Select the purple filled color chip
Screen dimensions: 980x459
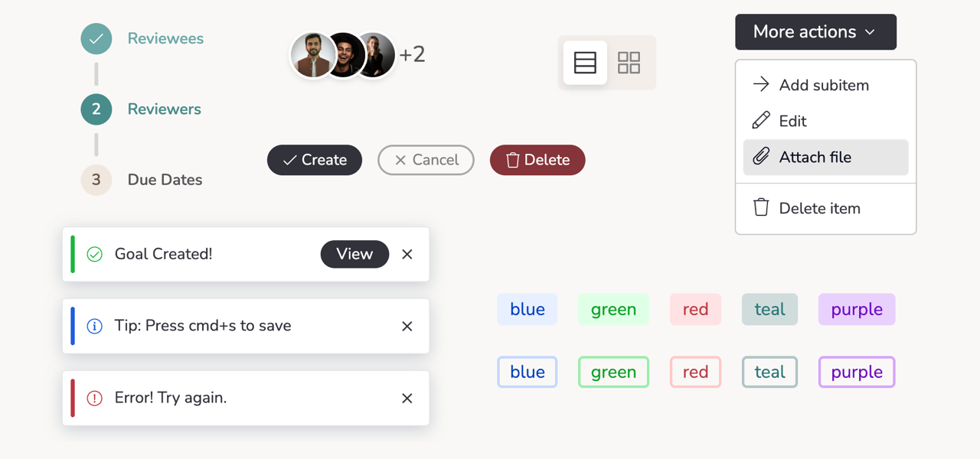point(856,309)
